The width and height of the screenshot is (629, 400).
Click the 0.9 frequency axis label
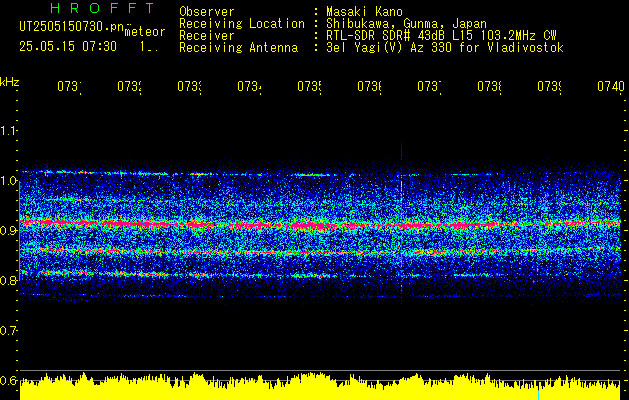8,231
